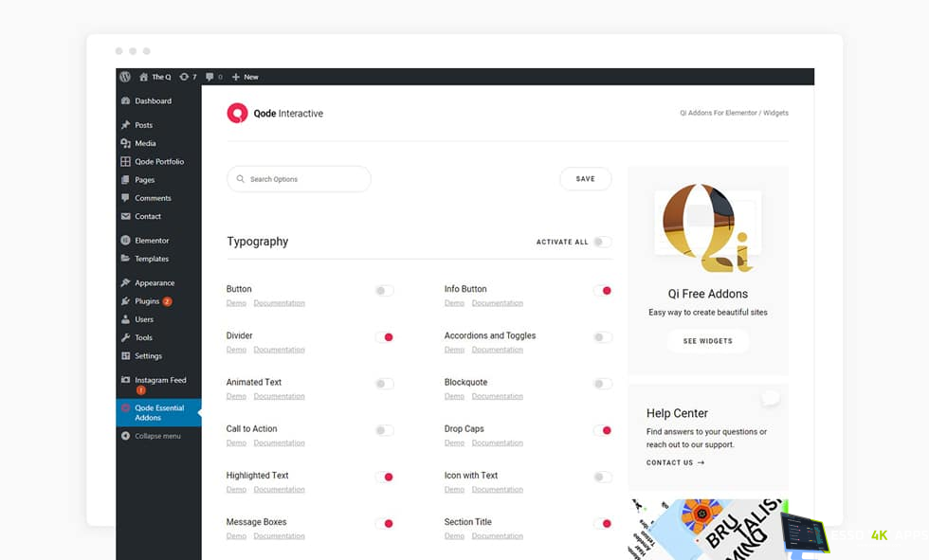Click the Search Options input field
The image size is (929, 560).
pos(300,179)
